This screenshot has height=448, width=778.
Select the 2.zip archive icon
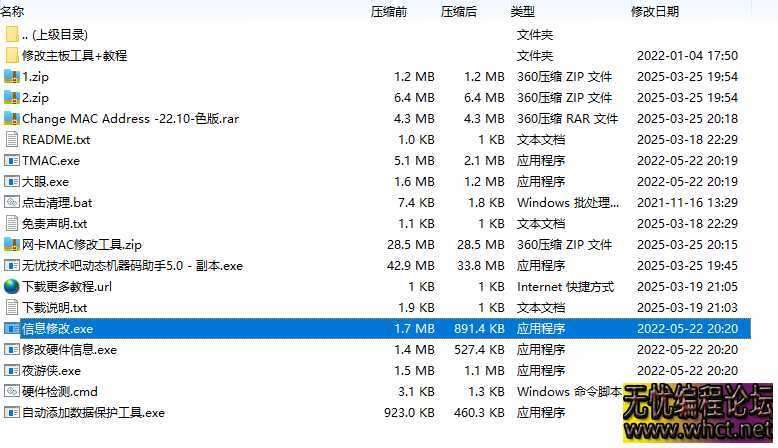[12, 98]
